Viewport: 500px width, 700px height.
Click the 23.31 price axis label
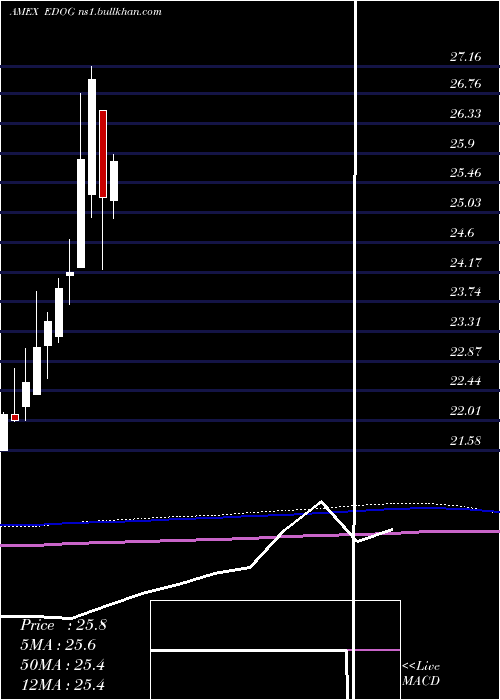point(465,321)
